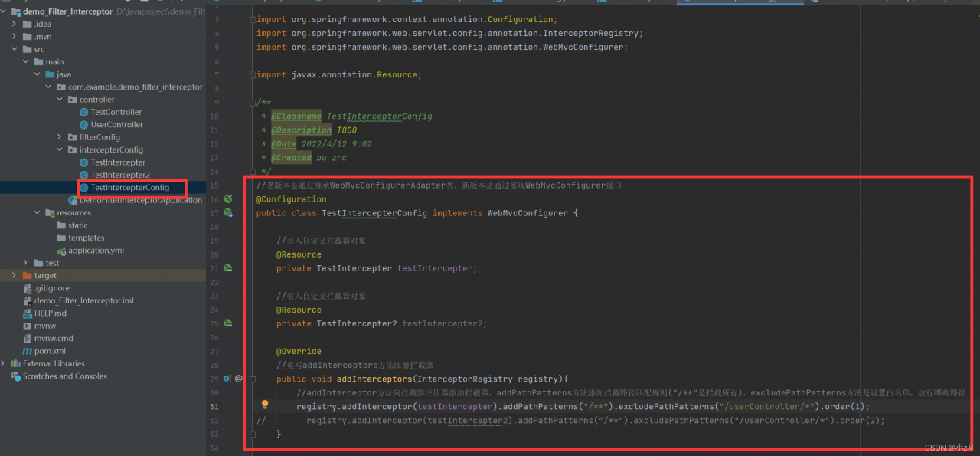Expand the filterConfig package arrow
Image resolution: width=980 pixels, height=456 pixels.
coord(60,137)
